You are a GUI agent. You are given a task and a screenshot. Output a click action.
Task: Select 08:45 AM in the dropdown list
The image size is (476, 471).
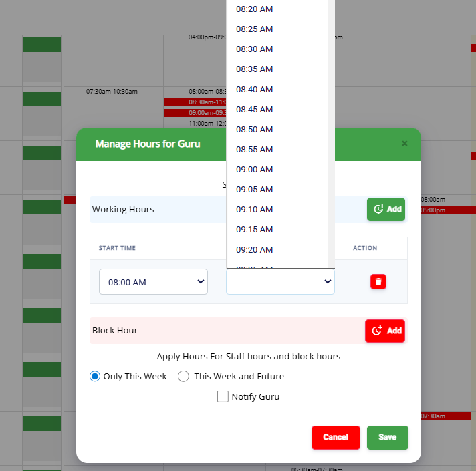255,110
